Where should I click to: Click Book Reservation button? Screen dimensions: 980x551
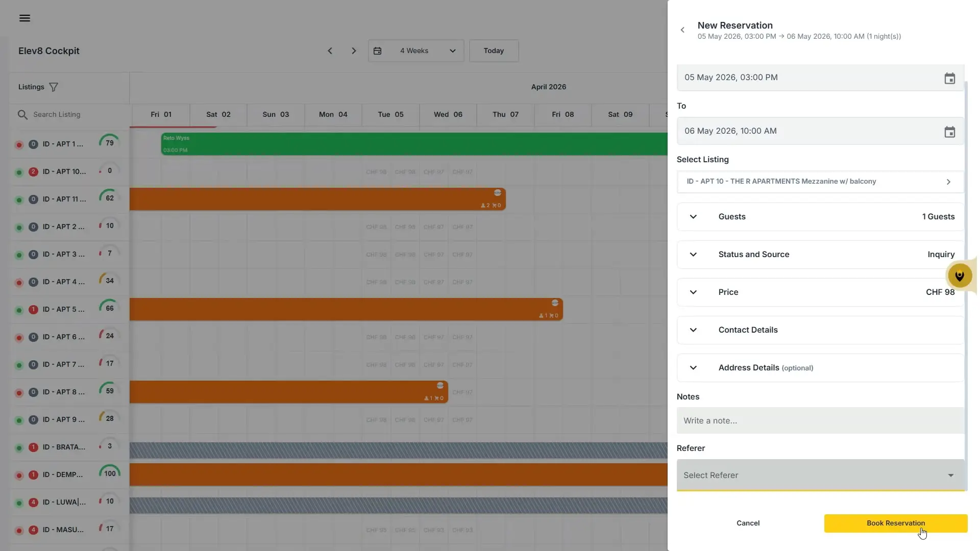[895, 523]
